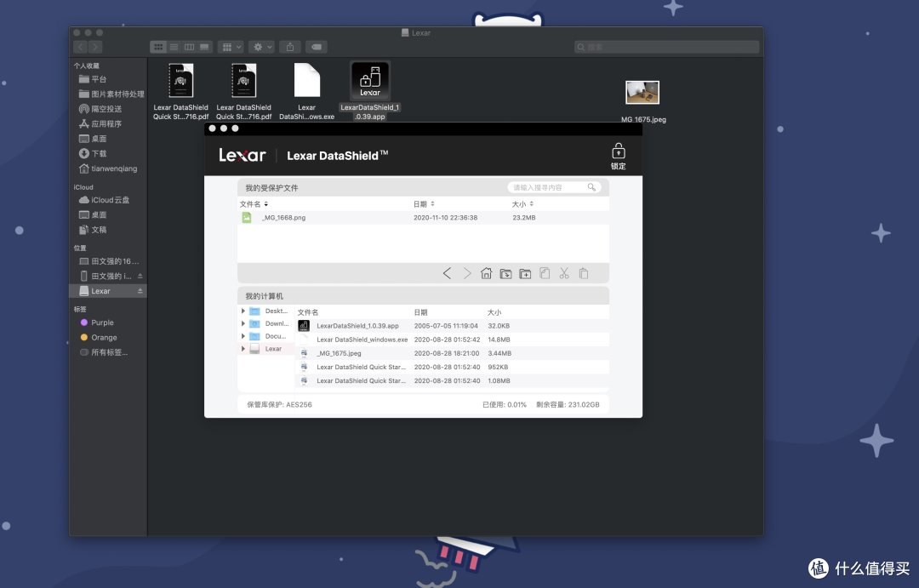Image resolution: width=919 pixels, height=588 pixels.
Task: Click 剩余容量: 231.02GB in status bar
Action: [x=568, y=404]
